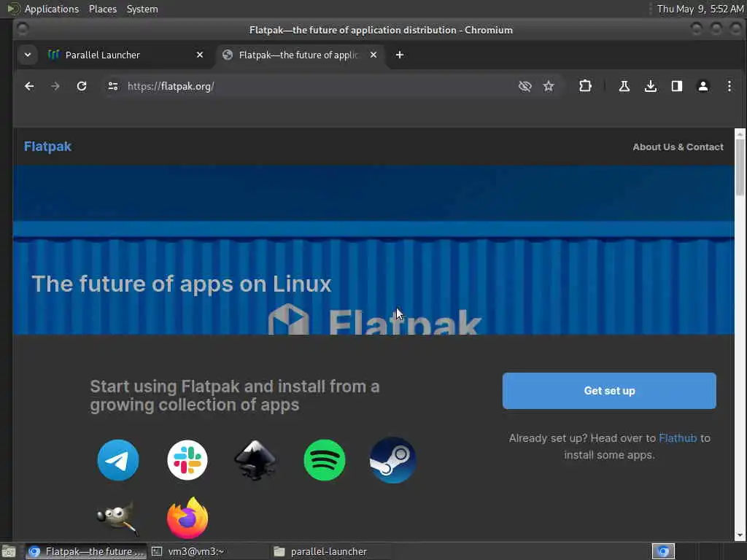The width and height of the screenshot is (747, 560).
Task: Click the Firefox app icon
Action: (187, 518)
